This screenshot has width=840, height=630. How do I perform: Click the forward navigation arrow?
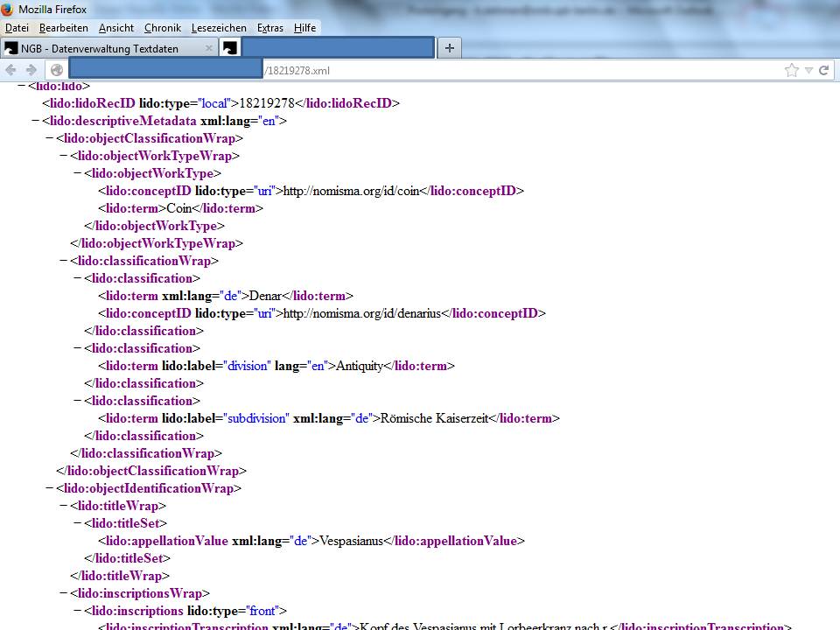coord(31,70)
